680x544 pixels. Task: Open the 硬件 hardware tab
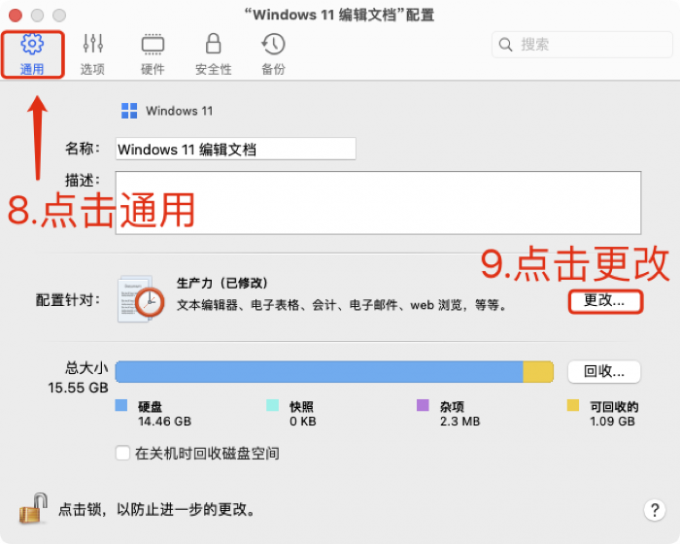coord(153,55)
